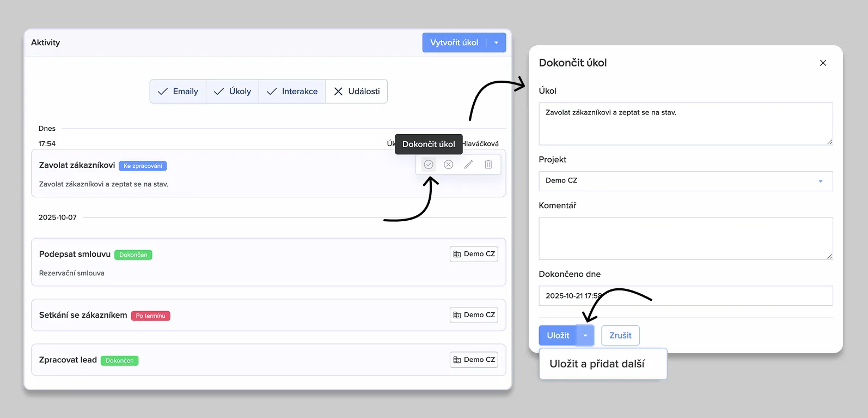Viewport: 868px width, 418px height.
Task: Select Uložit a přidat další option
Action: [597, 364]
